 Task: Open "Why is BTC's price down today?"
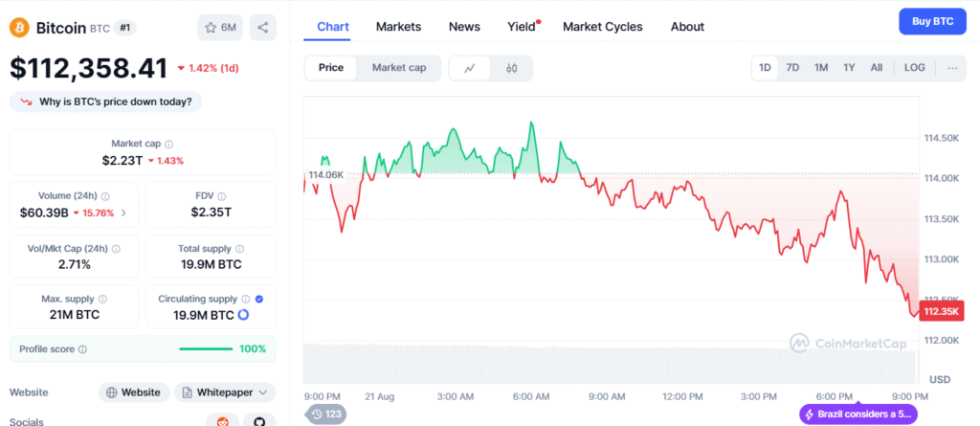point(106,101)
